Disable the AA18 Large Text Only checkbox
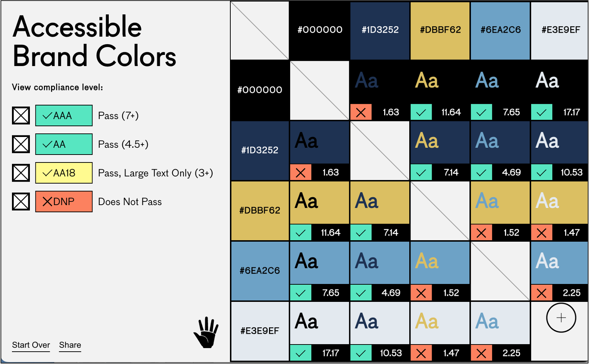This screenshot has width=589, height=364. 21,173
